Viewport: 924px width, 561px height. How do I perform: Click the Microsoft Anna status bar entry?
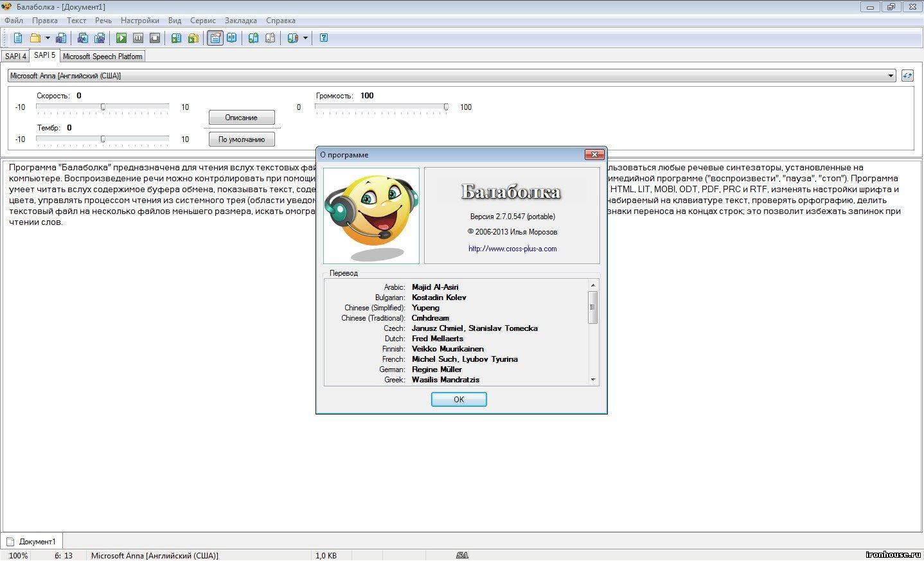(x=154, y=555)
